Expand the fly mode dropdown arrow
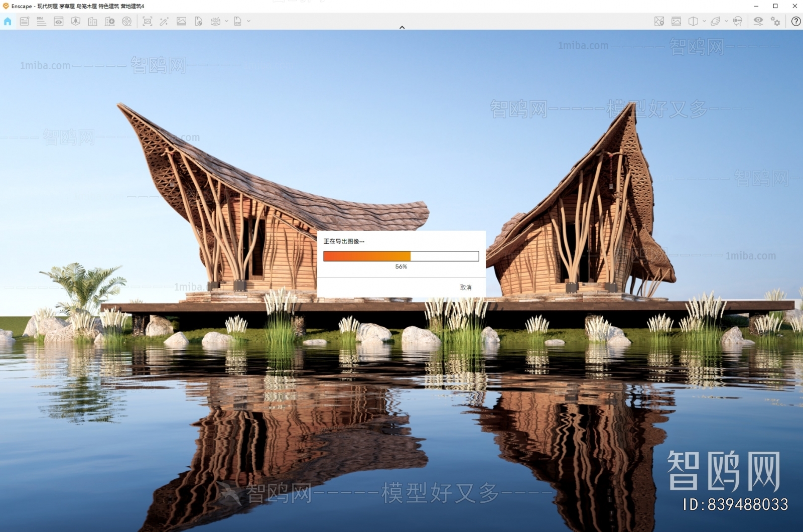Image resolution: width=803 pixels, height=532 pixels. pos(726,22)
